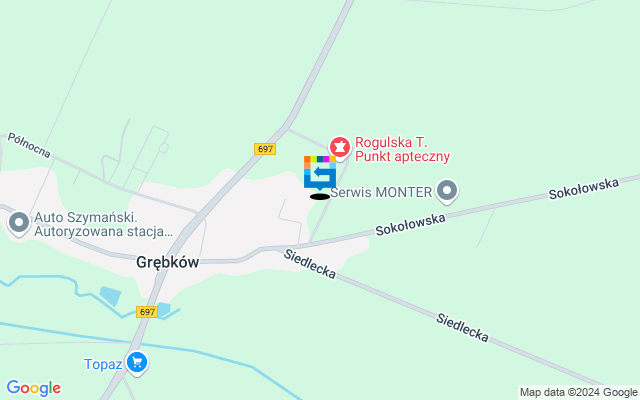640x400 pixels.
Task: Click the upper Siedlecka street label
Action: 310,264
